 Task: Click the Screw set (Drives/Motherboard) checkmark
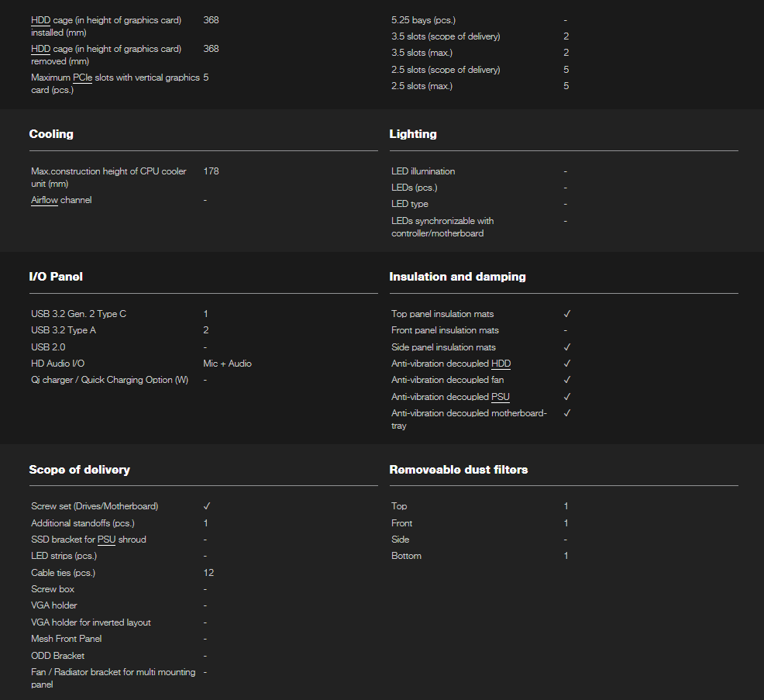pos(207,506)
